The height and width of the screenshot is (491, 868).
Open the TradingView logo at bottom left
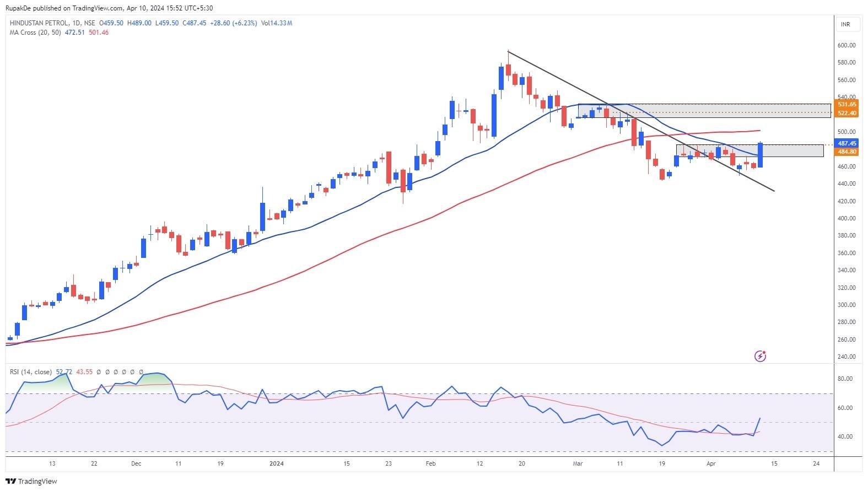(31, 482)
